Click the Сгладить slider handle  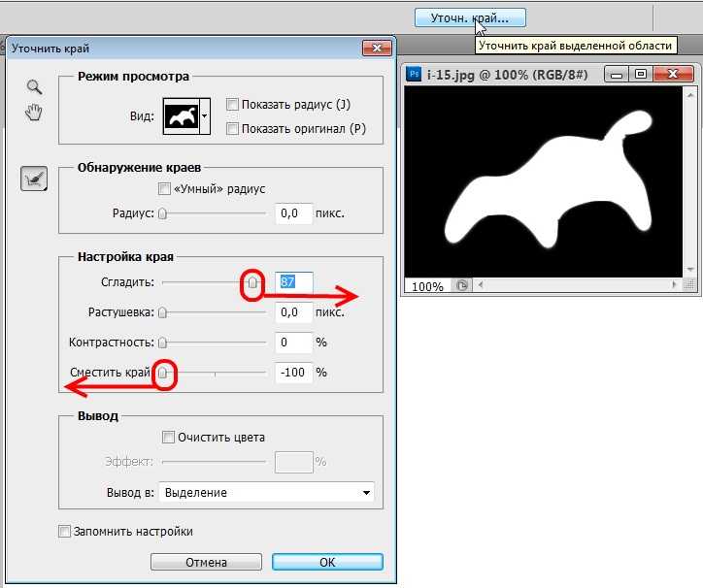252,282
